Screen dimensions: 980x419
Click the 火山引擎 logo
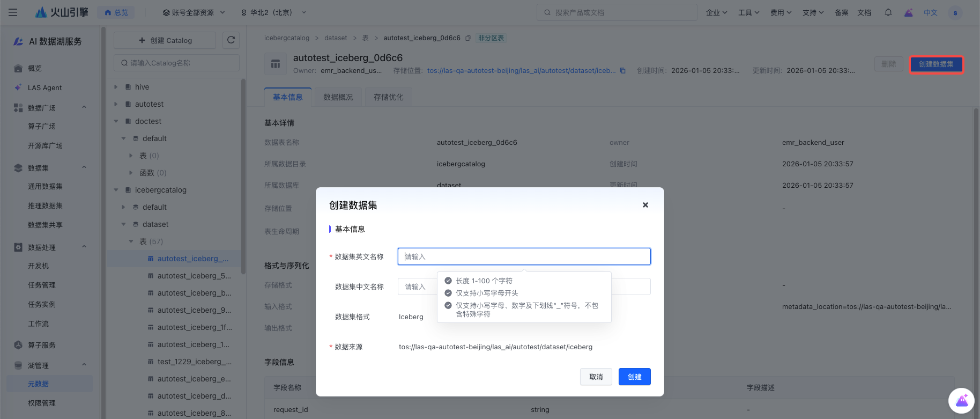pos(62,12)
